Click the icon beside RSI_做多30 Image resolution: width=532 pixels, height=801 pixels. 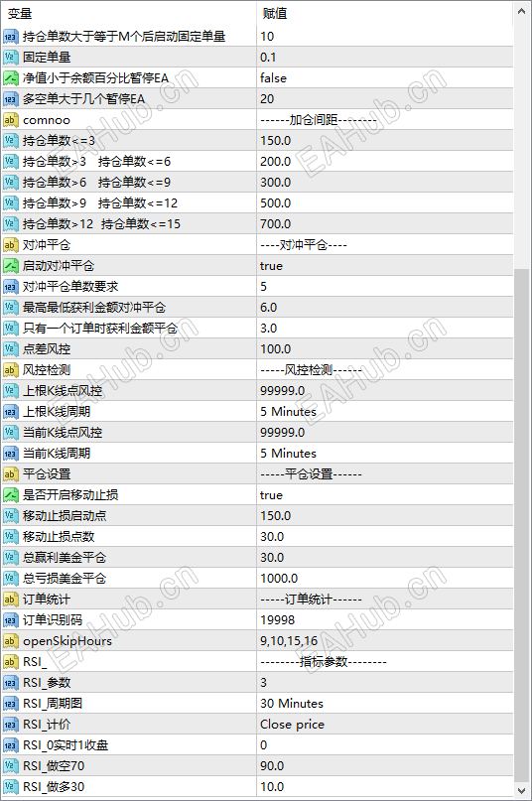point(11,787)
